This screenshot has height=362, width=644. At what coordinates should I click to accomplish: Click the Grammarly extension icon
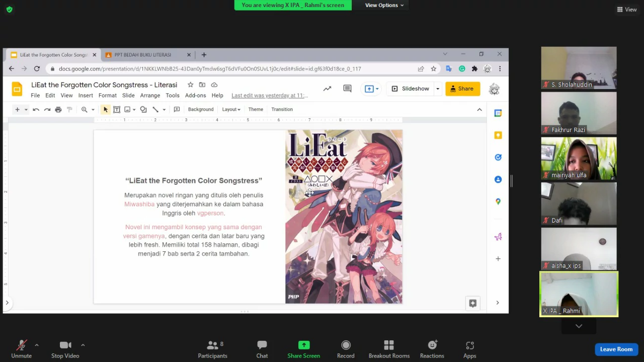(x=462, y=68)
